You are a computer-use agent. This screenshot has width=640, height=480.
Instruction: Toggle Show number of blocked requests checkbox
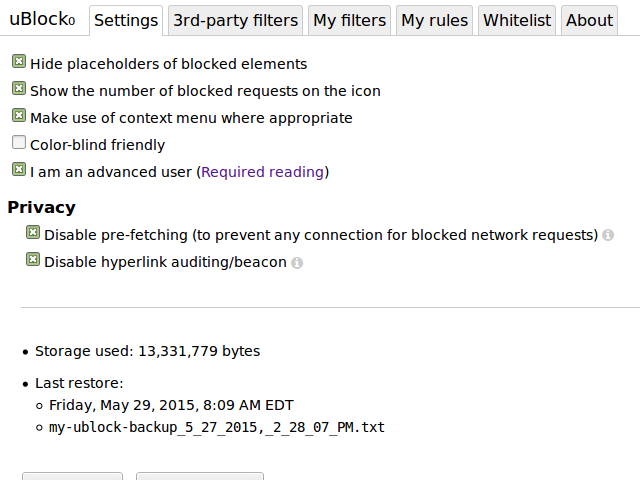pos(19,89)
